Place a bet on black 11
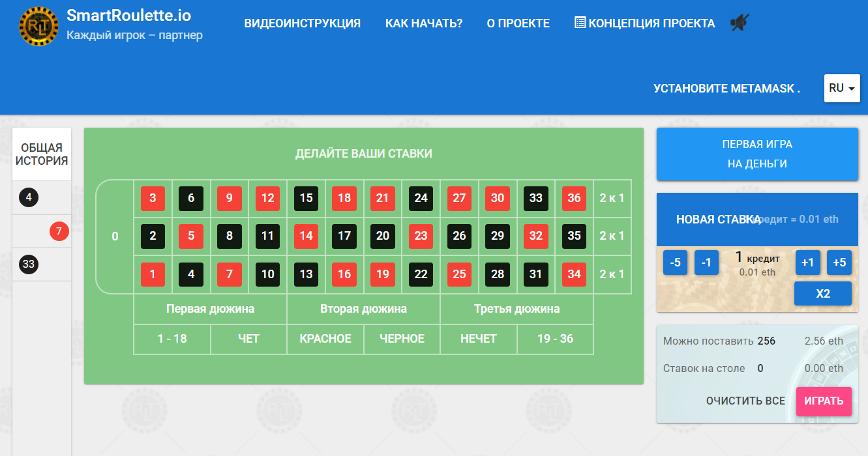 268,236
